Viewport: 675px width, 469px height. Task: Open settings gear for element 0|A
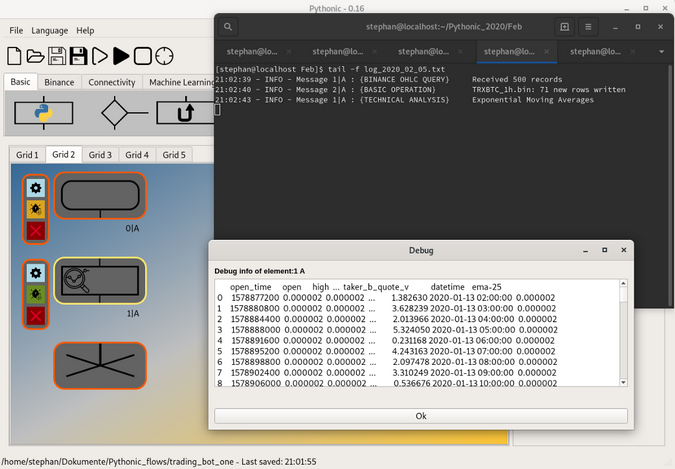[x=36, y=187]
